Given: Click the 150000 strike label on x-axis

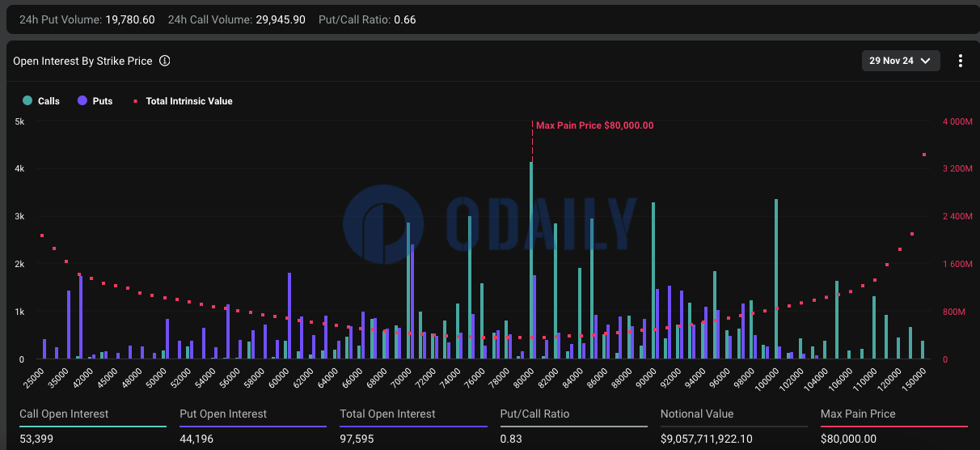Looking at the screenshot, I should coord(912,378).
